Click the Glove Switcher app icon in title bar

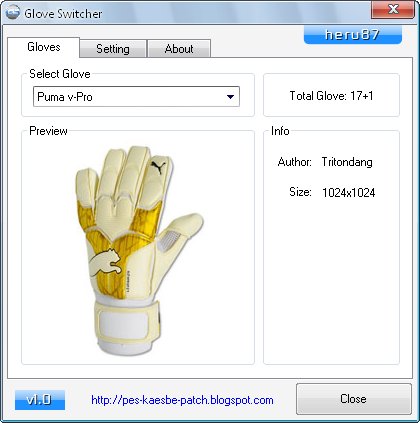tap(13, 13)
